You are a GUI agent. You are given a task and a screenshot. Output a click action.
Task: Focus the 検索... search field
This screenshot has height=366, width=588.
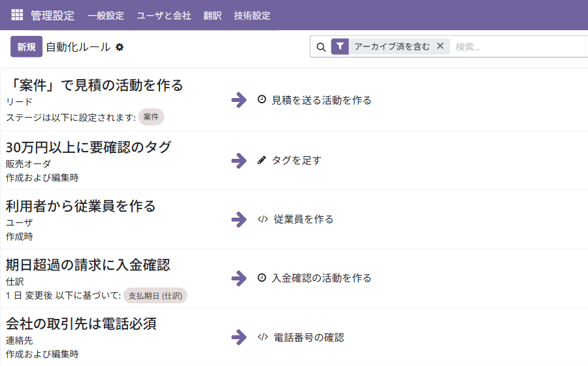point(519,47)
